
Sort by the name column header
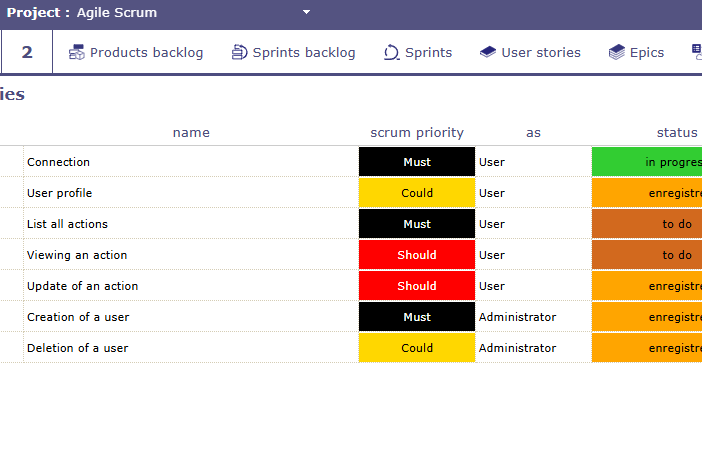[x=191, y=132]
